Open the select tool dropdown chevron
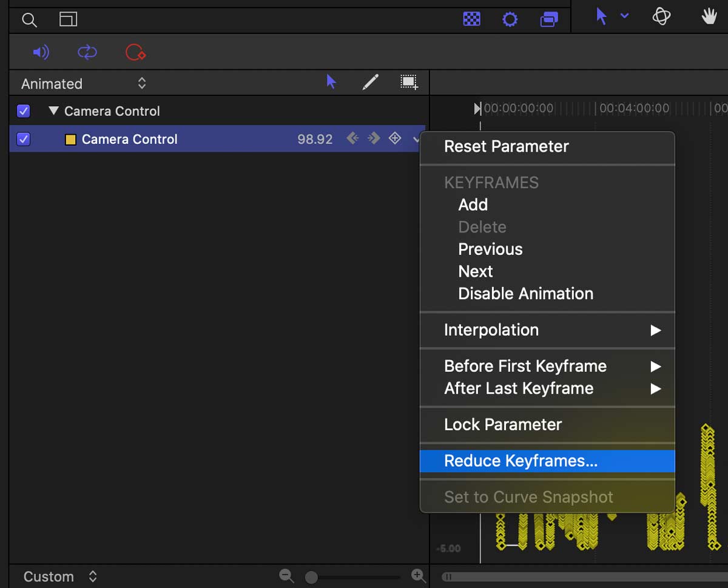 tap(624, 16)
